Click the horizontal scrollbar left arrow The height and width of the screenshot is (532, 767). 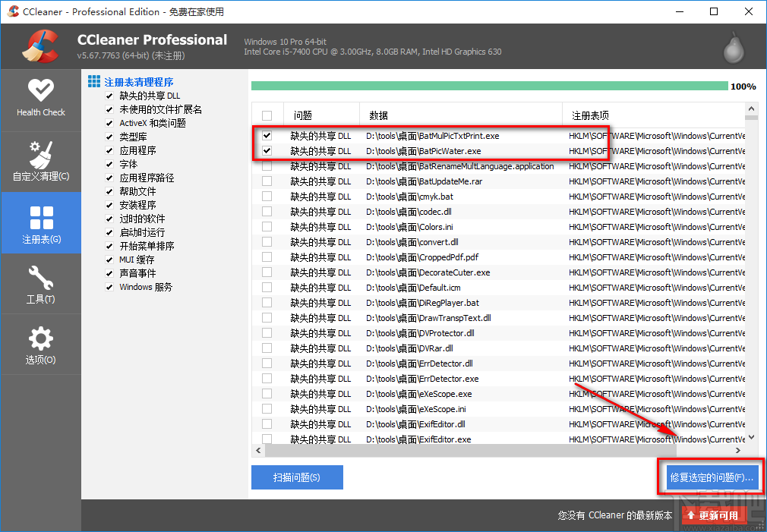(x=258, y=450)
